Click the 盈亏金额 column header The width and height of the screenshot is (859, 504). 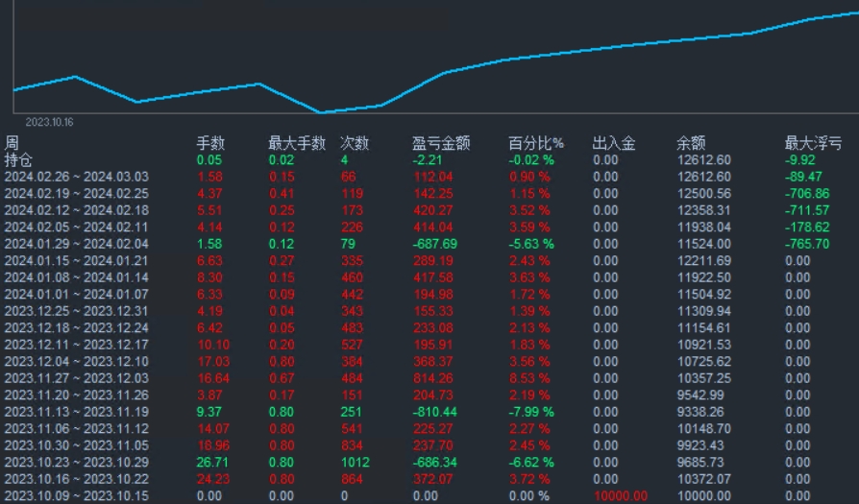click(441, 143)
